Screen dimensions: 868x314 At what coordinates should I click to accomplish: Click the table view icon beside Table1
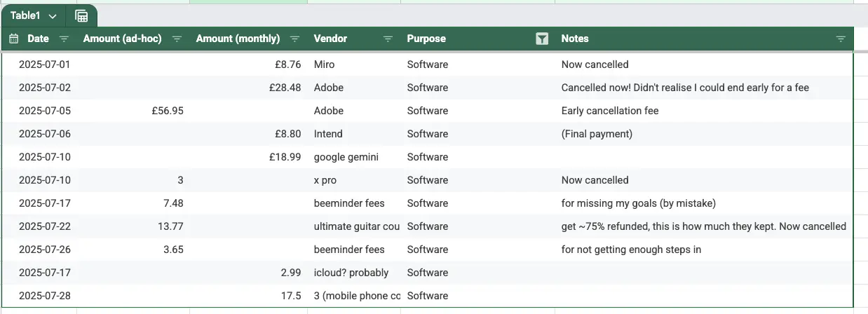click(81, 16)
